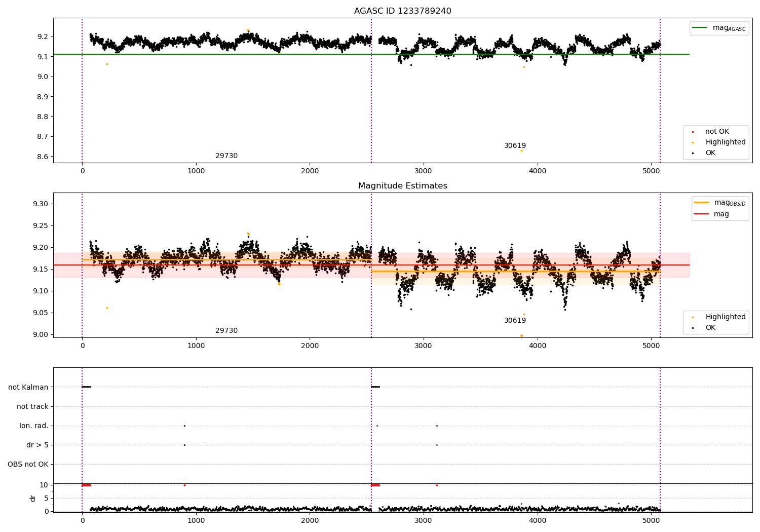The image size is (760, 532).
Task: Click the 2000 x-tick under the bottom plot
Action: tap(310, 520)
